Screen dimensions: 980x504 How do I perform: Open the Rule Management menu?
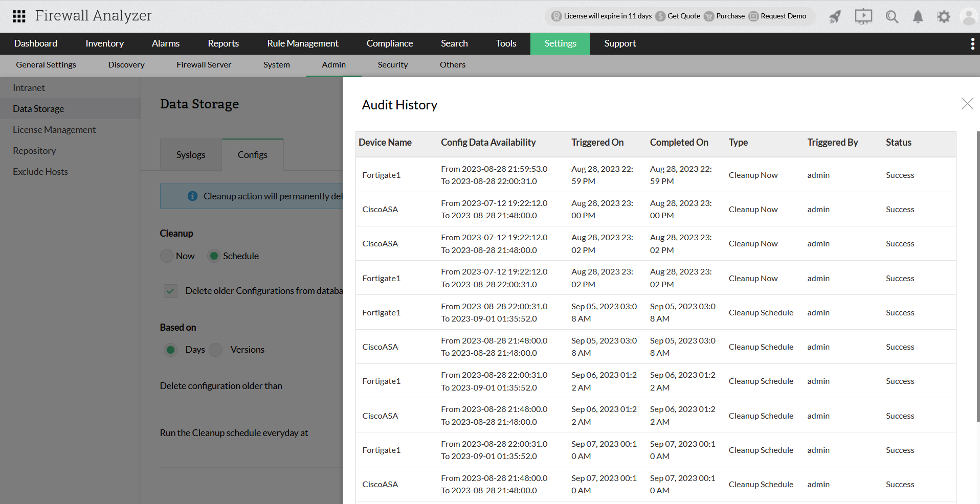click(302, 43)
